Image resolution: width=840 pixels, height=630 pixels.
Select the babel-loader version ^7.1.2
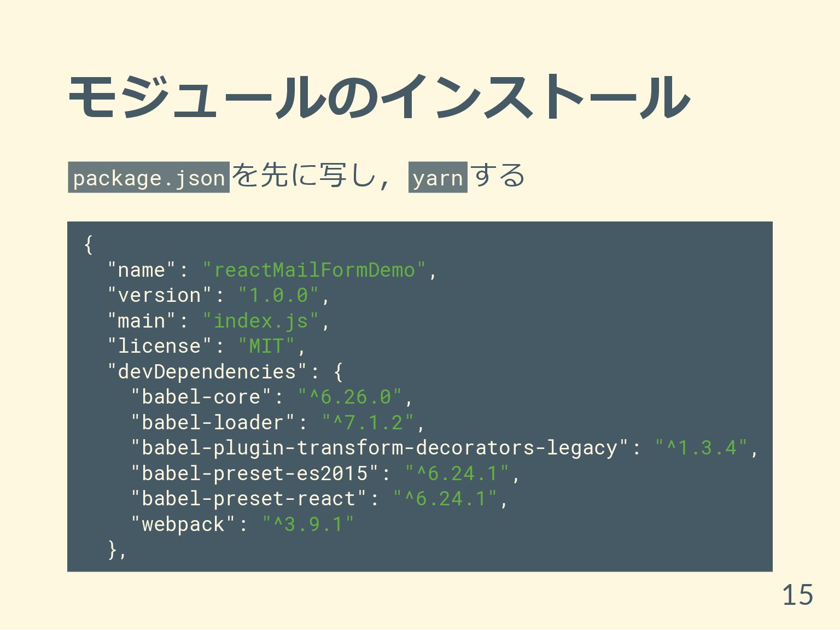pos(367,423)
